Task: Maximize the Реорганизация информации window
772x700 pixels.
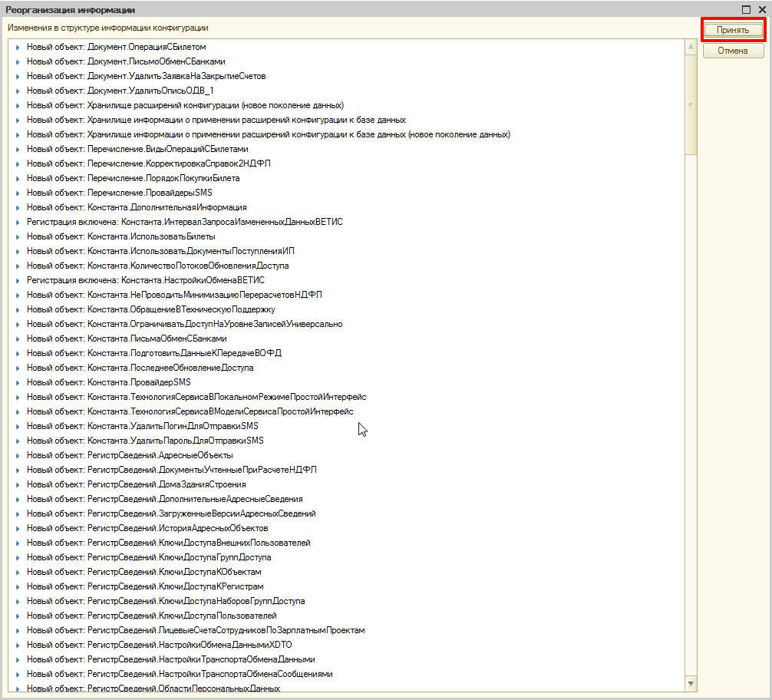Action: 746,9
